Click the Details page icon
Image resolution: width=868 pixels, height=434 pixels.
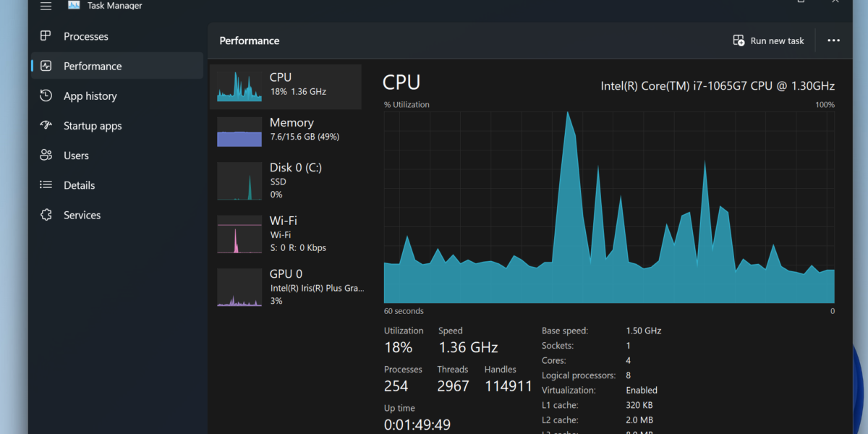(45, 184)
